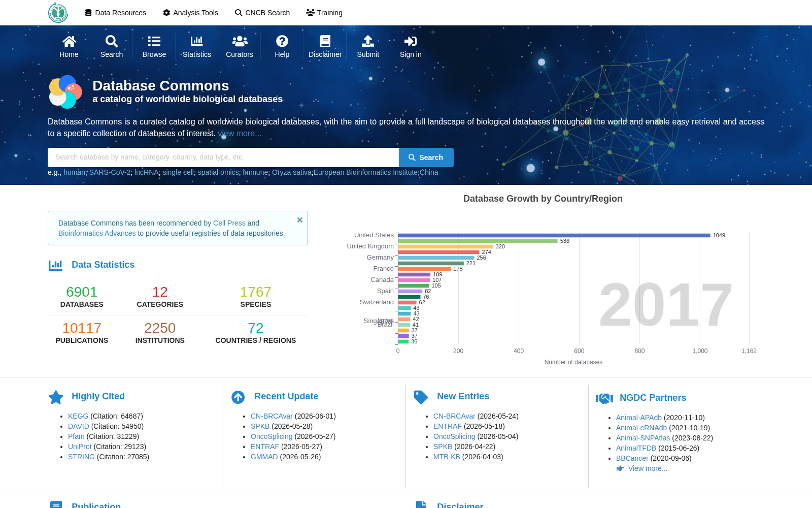Open MTB-KB in New Entries list

coord(447,457)
